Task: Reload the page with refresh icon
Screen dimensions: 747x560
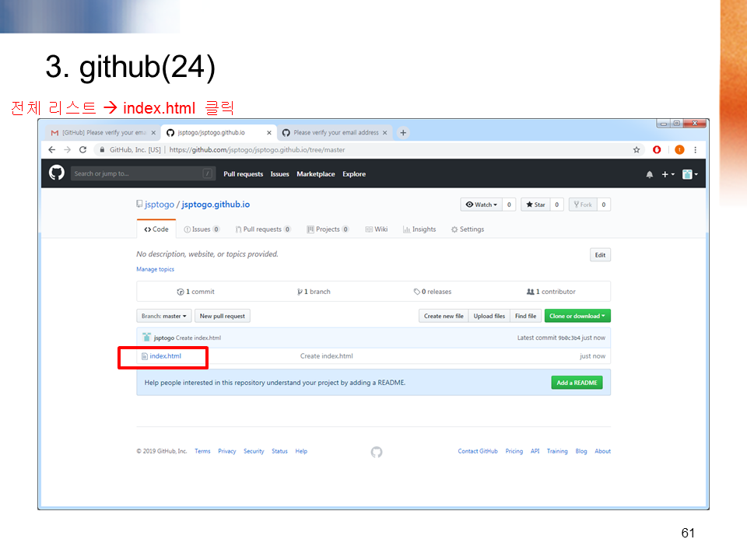Action: click(83, 149)
